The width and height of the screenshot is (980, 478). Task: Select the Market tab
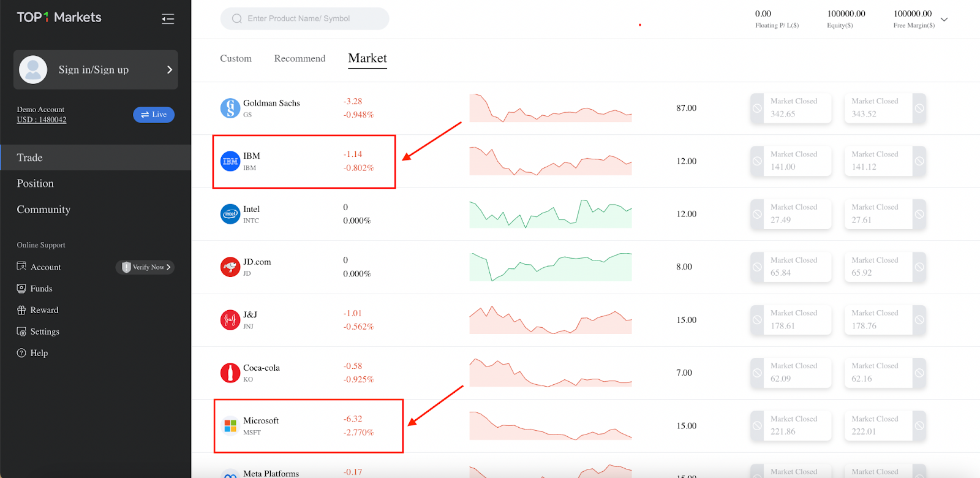click(x=367, y=58)
